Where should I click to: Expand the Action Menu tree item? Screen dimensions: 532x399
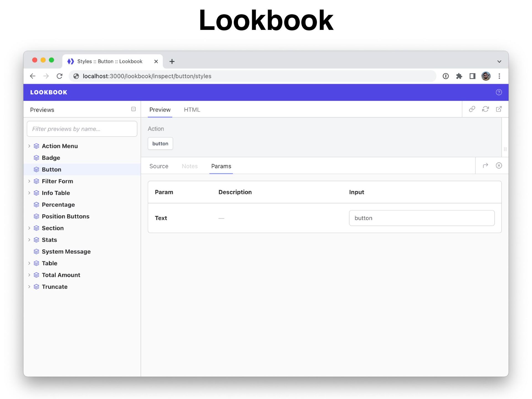(29, 146)
